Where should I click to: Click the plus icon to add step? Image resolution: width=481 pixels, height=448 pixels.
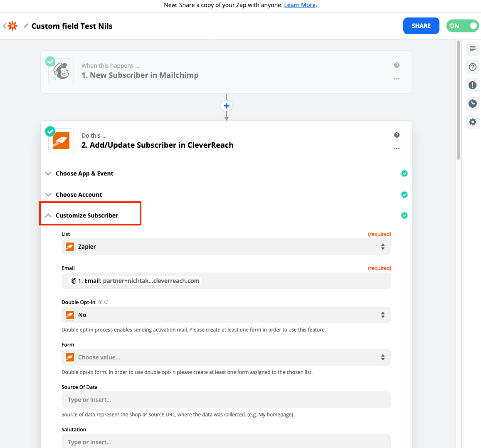pos(227,106)
